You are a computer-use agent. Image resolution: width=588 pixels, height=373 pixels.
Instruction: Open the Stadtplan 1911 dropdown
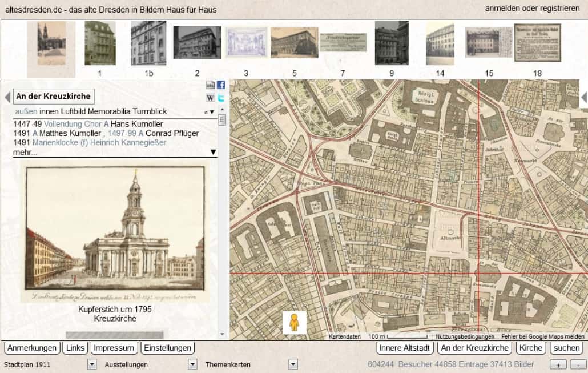coord(92,364)
